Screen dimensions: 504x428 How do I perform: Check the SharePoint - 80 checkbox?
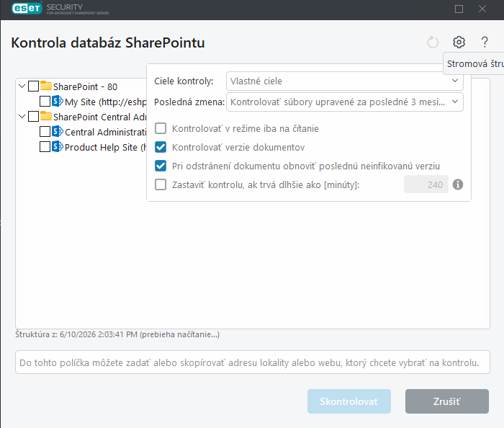tap(33, 86)
